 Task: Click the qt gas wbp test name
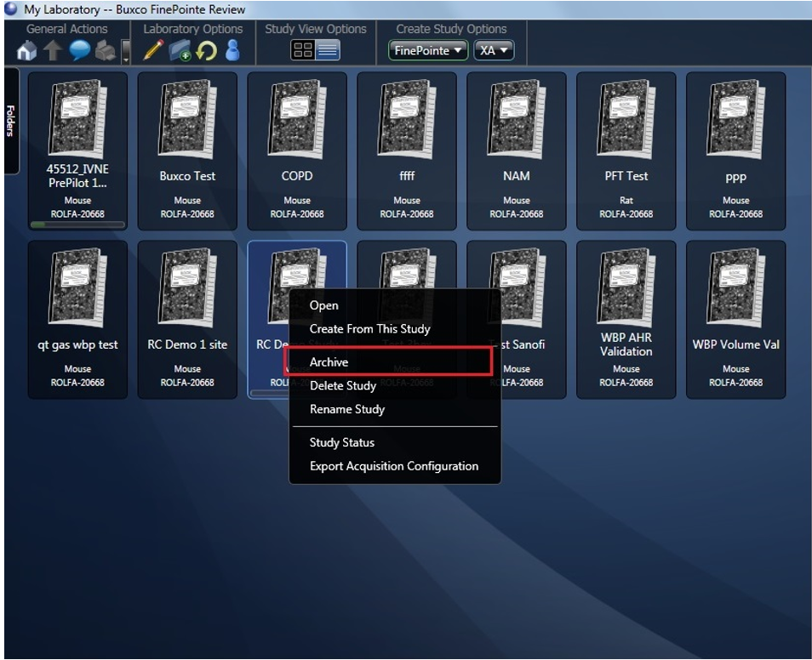pos(77,345)
